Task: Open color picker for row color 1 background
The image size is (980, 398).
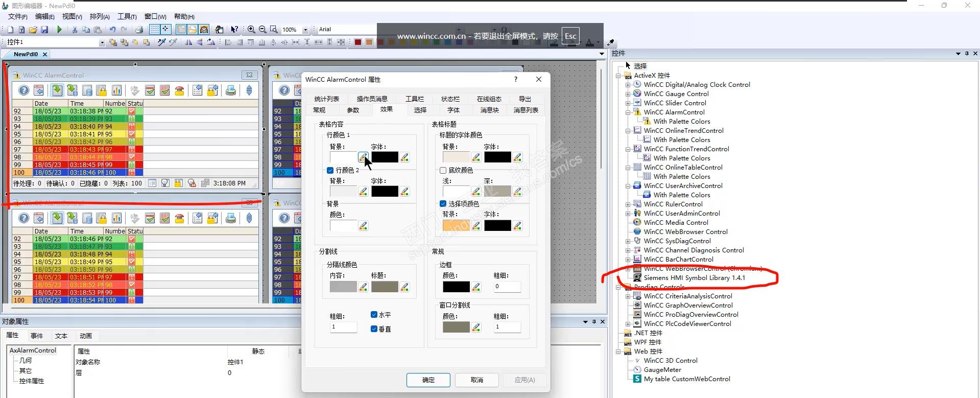Action: (363, 157)
